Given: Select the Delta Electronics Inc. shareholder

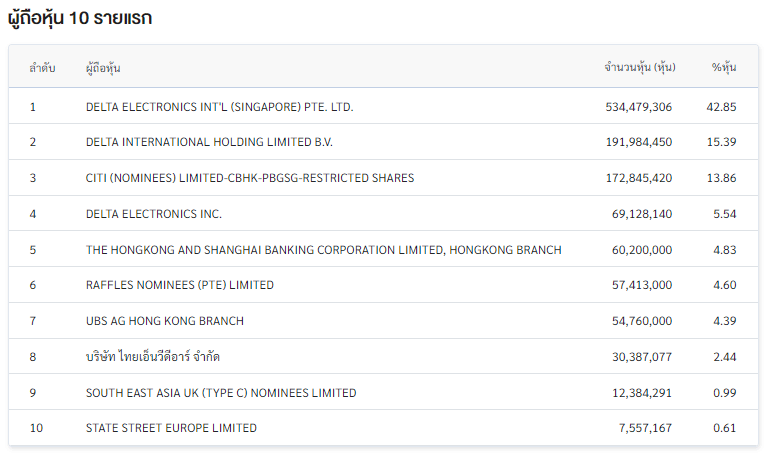Looking at the screenshot, I should tap(154, 214).
